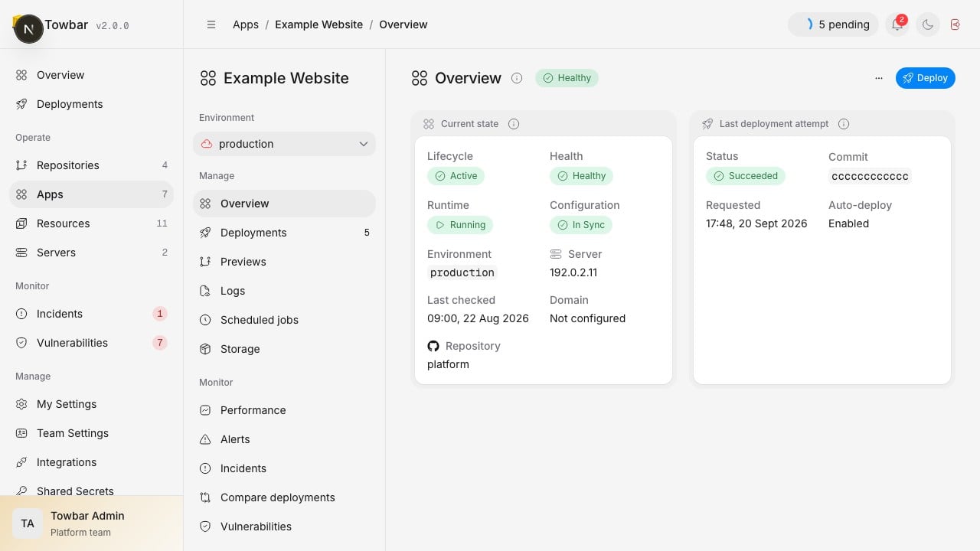This screenshot has width=980, height=551.
Task: Open Deployments in app submenu
Action: 284,233
